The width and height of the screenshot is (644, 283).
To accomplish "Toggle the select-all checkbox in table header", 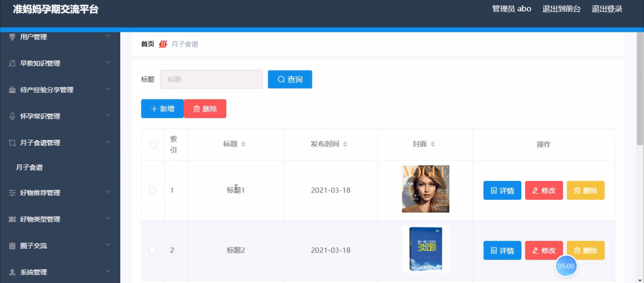I will [153, 145].
